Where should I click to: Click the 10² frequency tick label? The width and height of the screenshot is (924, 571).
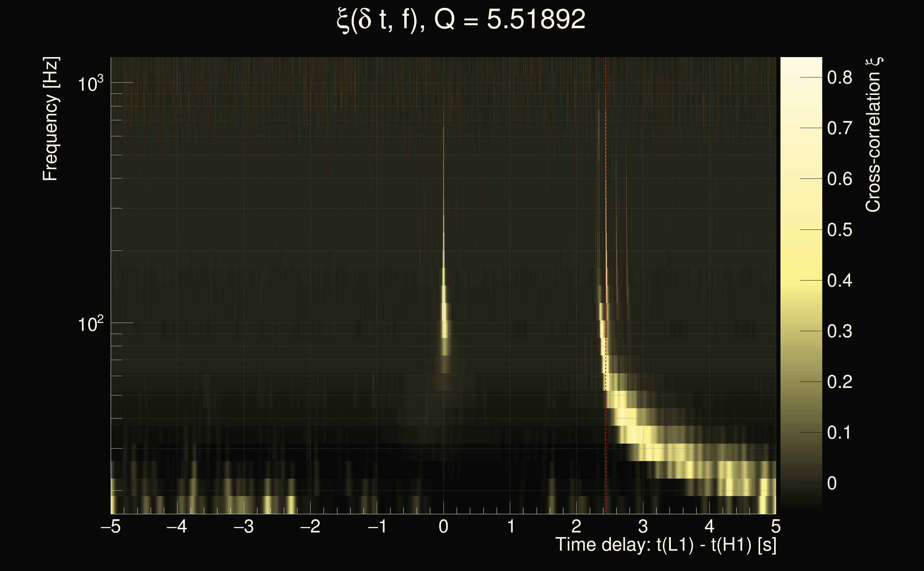tap(90, 324)
